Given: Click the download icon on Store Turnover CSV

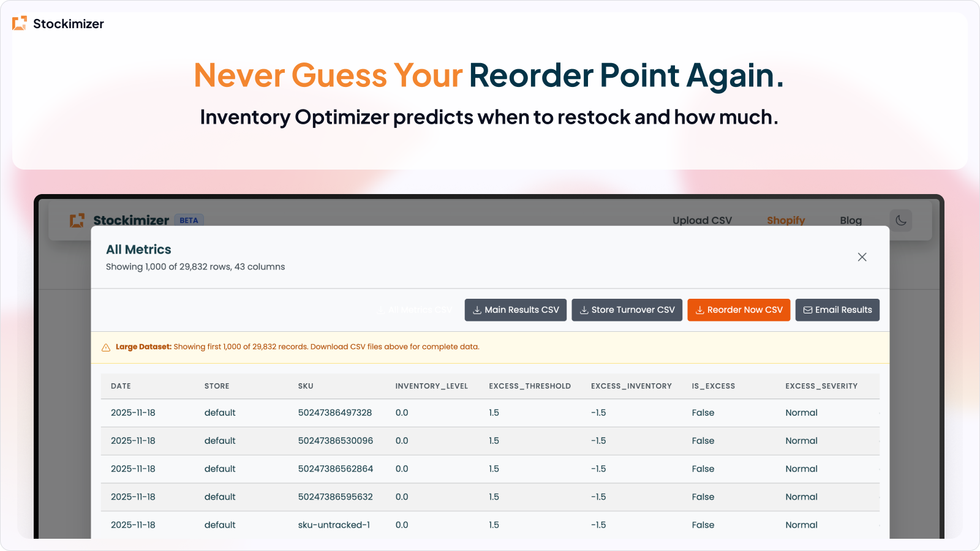Looking at the screenshot, I should [584, 310].
